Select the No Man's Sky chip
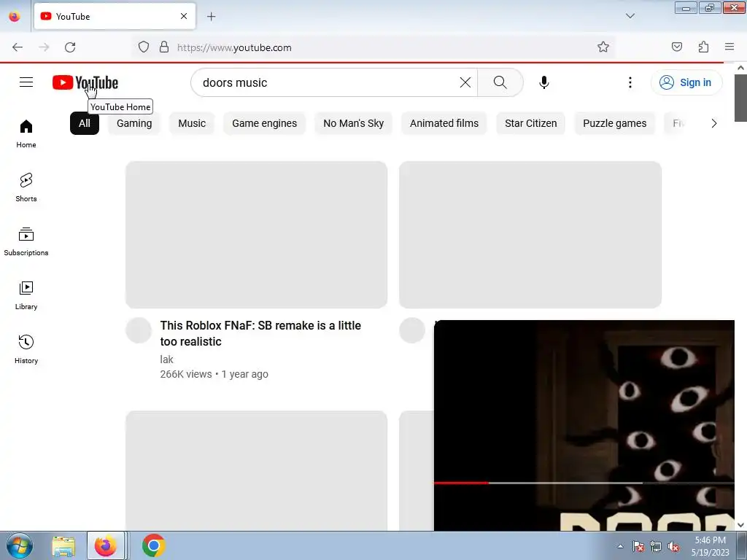Screen dimensions: 747x560 point(354,123)
